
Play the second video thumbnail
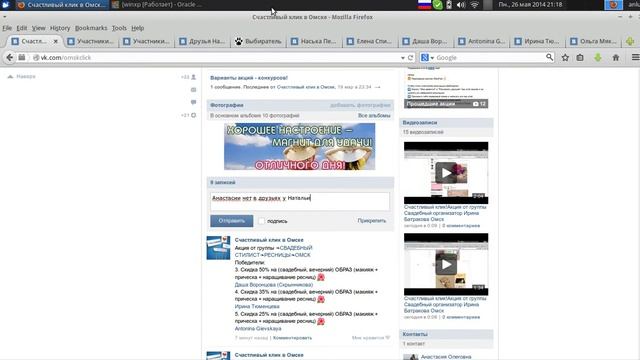(446, 264)
